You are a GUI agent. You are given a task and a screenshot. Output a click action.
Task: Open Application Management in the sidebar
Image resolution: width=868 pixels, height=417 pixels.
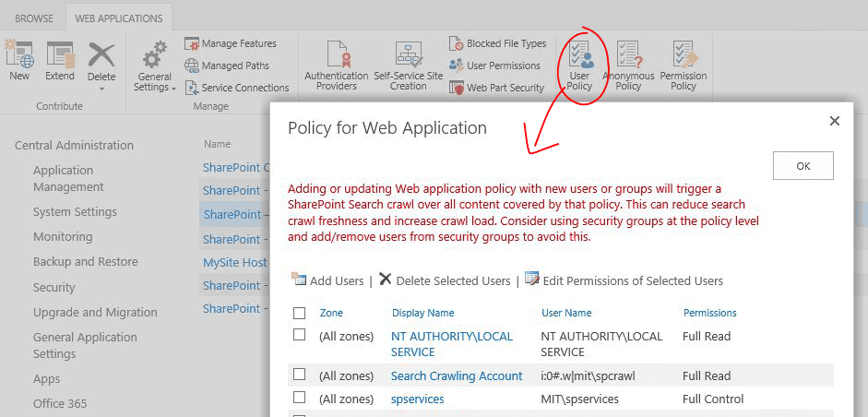pyautogui.click(x=68, y=178)
